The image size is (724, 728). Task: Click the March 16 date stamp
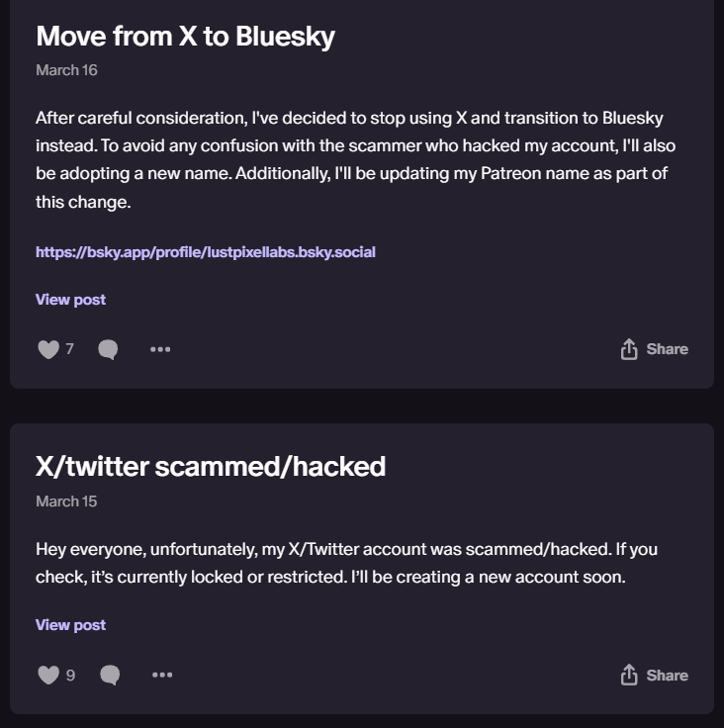[x=66, y=70]
